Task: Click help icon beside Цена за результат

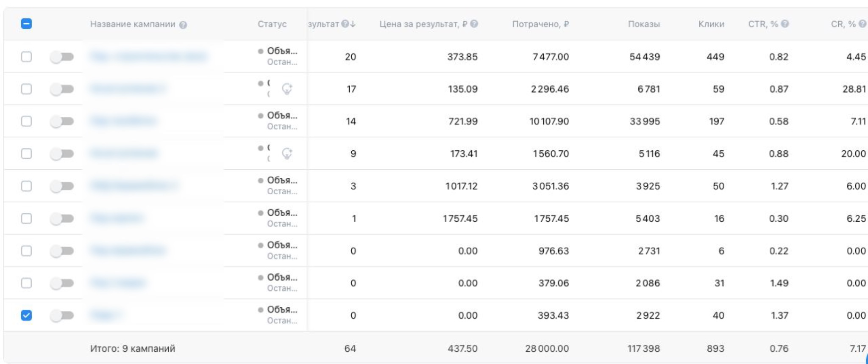Action: [x=474, y=24]
